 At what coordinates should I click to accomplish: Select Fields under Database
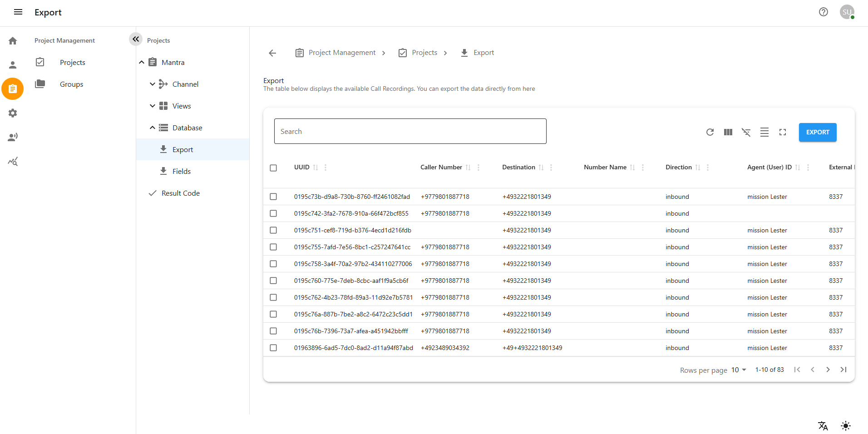tap(181, 171)
